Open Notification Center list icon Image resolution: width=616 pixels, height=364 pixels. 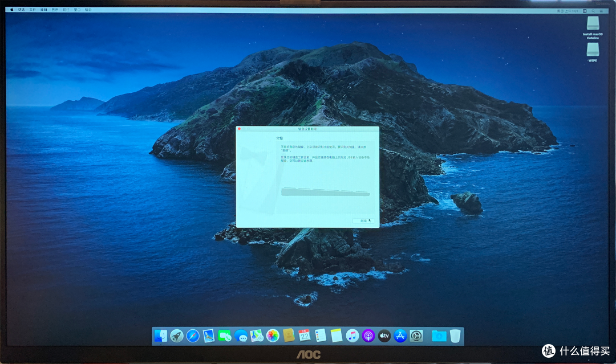(x=602, y=11)
